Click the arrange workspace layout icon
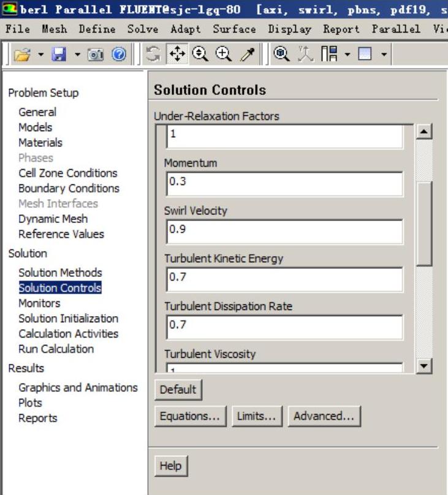The height and width of the screenshot is (495, 448). (329, 54)
